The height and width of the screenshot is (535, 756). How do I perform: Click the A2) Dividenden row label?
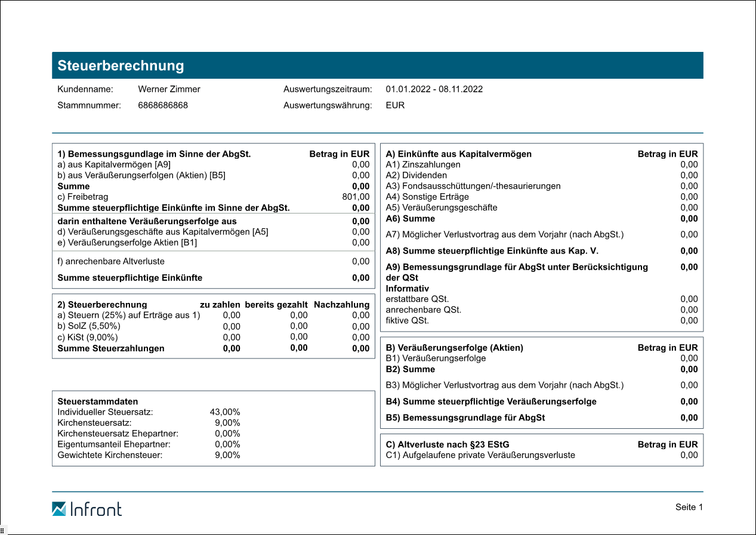pos(416,175)
